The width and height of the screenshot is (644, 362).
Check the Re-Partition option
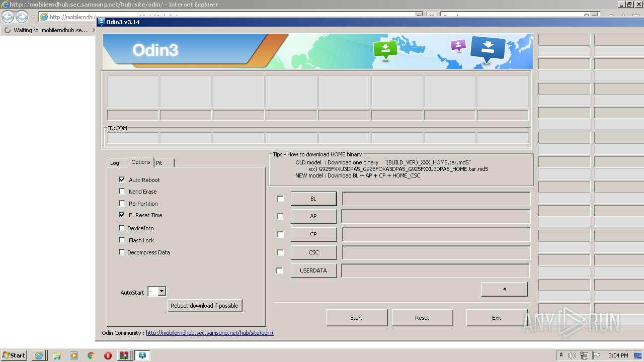pos(122,203)
